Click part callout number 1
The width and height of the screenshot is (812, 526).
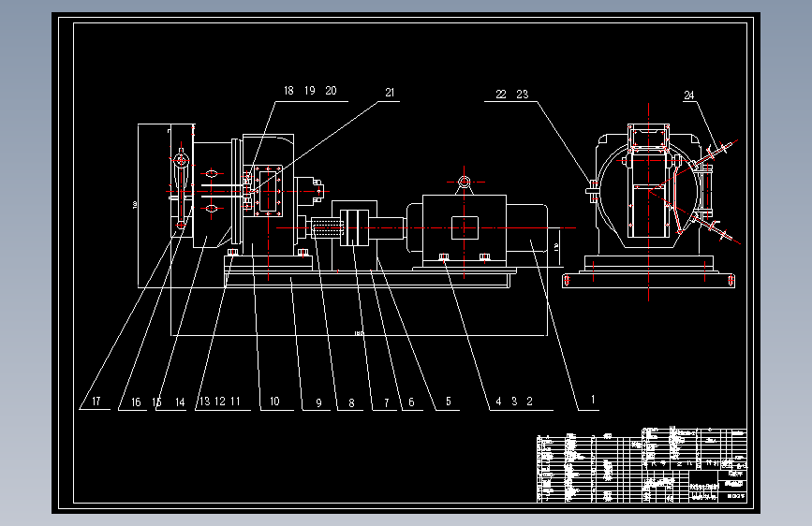(593, 399)
